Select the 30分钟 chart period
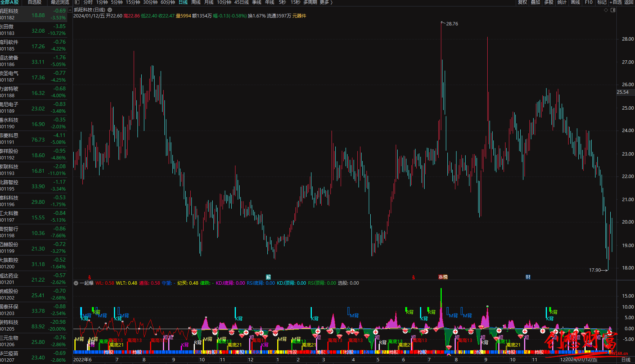635x364 pixels. 150,2
